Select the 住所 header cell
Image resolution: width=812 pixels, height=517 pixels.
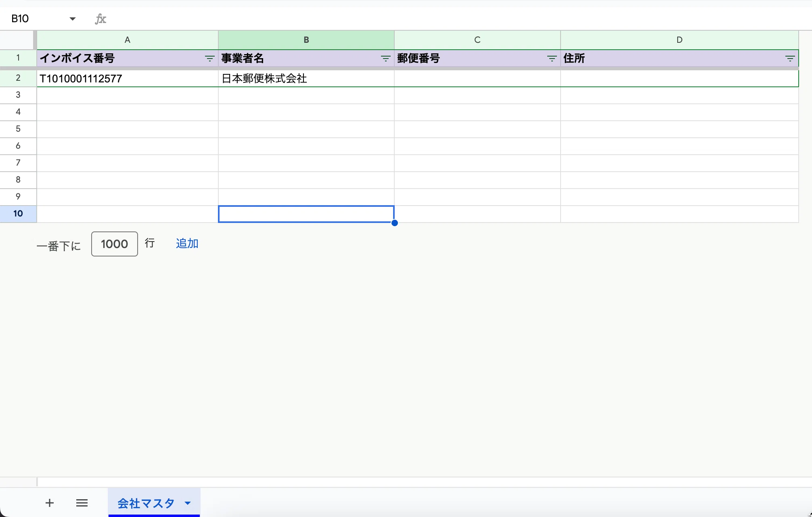click(x=680, y=58)
